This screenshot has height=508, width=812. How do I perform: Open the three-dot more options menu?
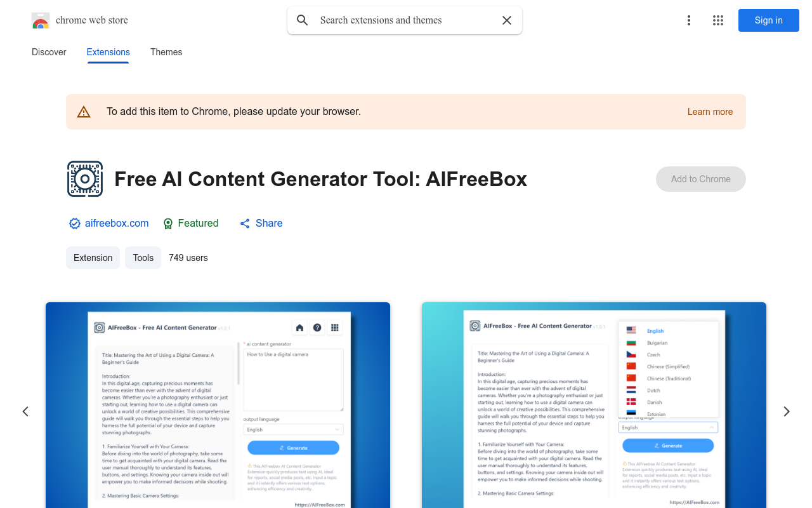(689, 20)
